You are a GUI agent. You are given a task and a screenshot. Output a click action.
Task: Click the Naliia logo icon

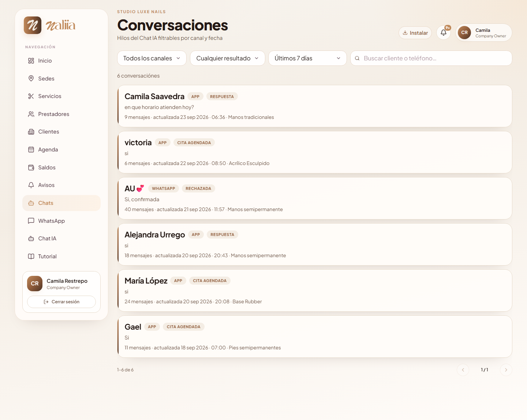33,25
